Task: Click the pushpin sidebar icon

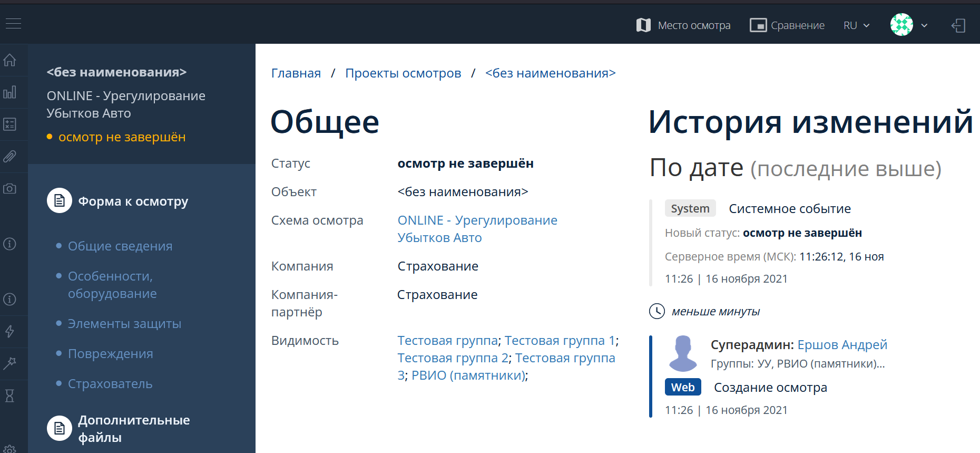Action: [x=10, y=363]
